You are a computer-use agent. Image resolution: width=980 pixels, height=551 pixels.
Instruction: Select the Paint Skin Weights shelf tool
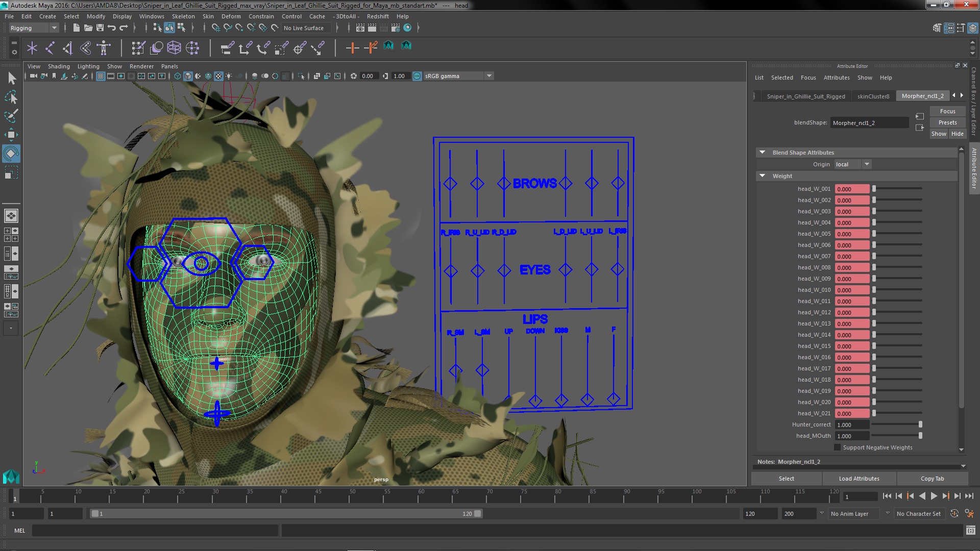pos(138,48)
